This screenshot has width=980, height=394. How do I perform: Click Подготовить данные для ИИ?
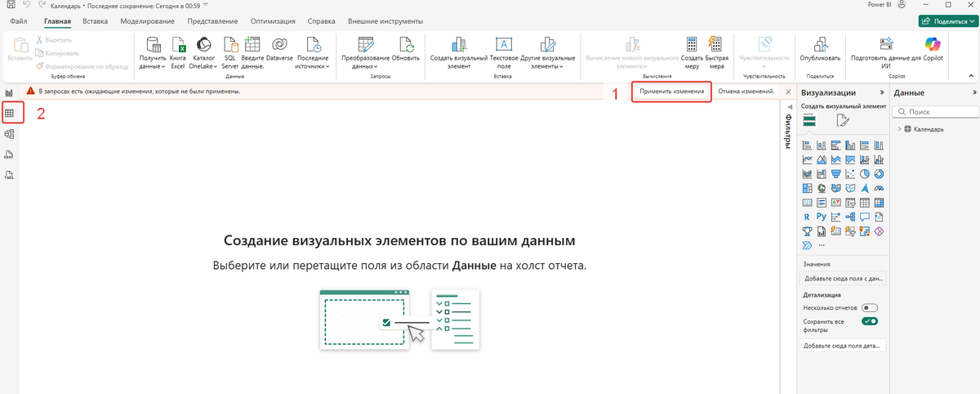(885, 51)
